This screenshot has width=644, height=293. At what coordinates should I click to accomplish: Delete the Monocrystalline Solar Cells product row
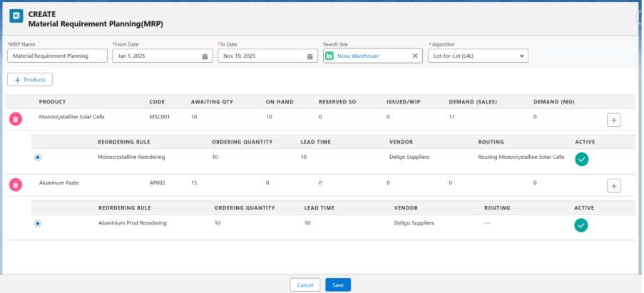(15, 119)
